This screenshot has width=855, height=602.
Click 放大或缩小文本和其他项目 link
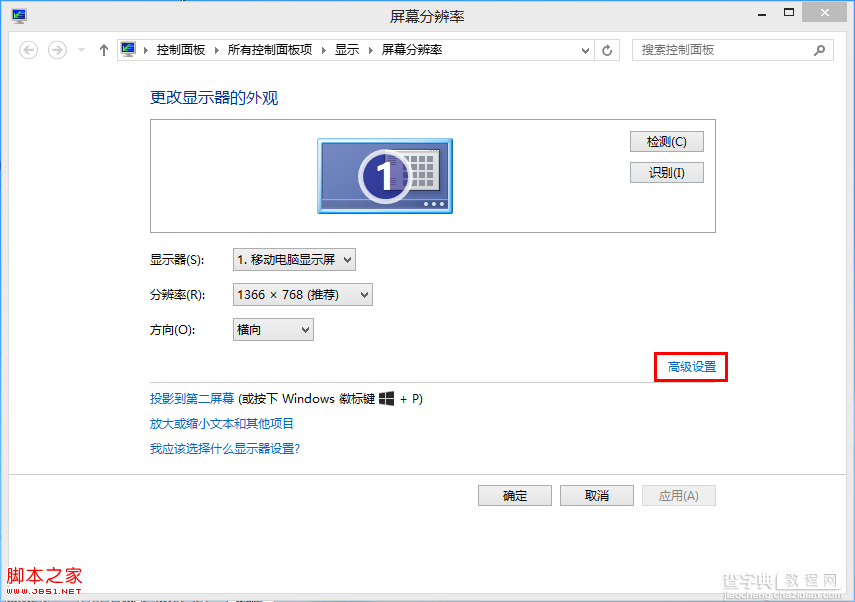(222, 424)
